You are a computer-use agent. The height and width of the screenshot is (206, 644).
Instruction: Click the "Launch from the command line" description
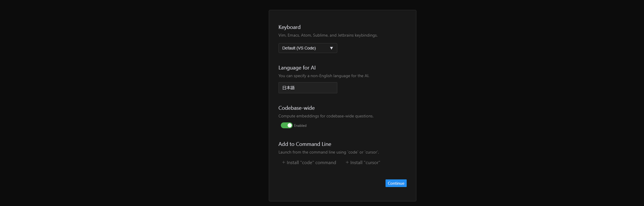click(x=329, y=152)
